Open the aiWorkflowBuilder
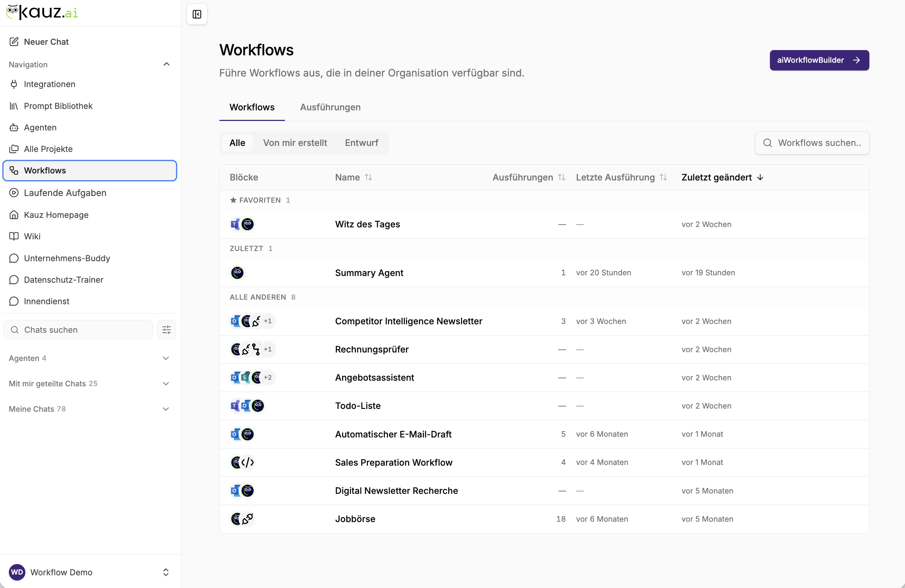Image resolution: width=905 pixels, height=588 pixels. [819, 60]
